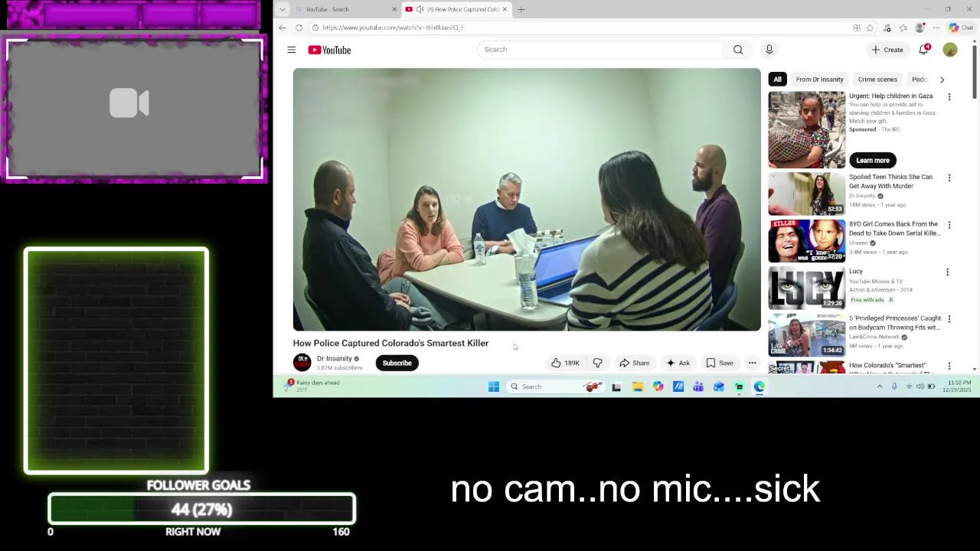Go to the YouTube home logo
The width and height of the screenshot is (980, 551).
[x=329, y=50]
